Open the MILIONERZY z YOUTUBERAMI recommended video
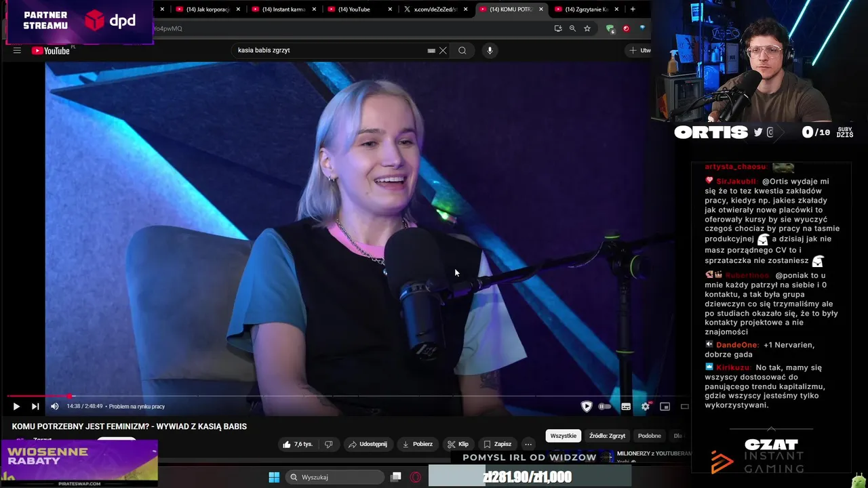 tap(654, 453)
